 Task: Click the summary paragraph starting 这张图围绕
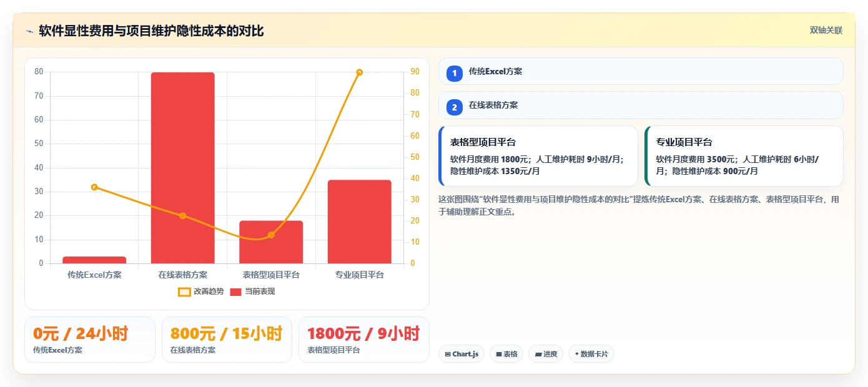(639, 205)
